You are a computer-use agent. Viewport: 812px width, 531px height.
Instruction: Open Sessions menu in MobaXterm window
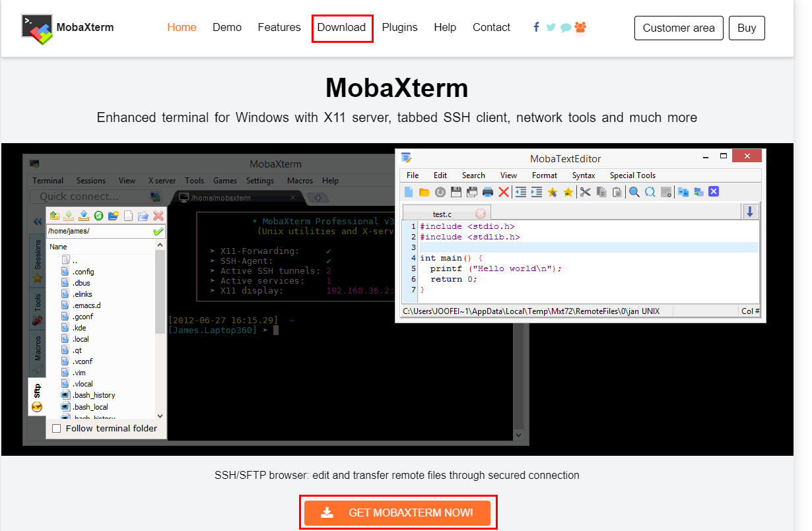tap(91, 181)
